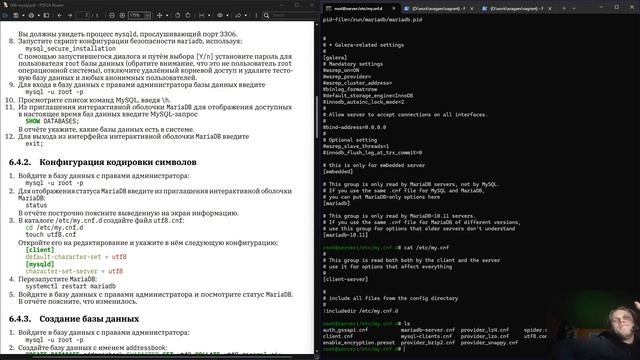
Task: Open the zoom percentage combo box
Action: tap(139, 15)
